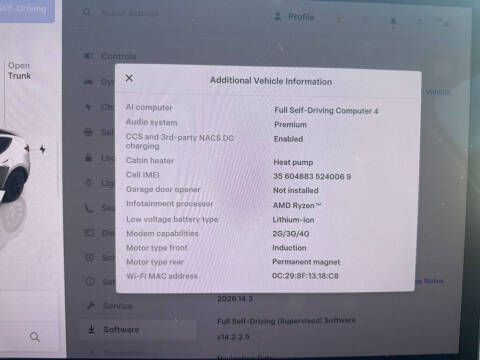Screen dimensions: 480x360
Task: Click the Permanent magnet rear motor value
Action: coord(306,262)
